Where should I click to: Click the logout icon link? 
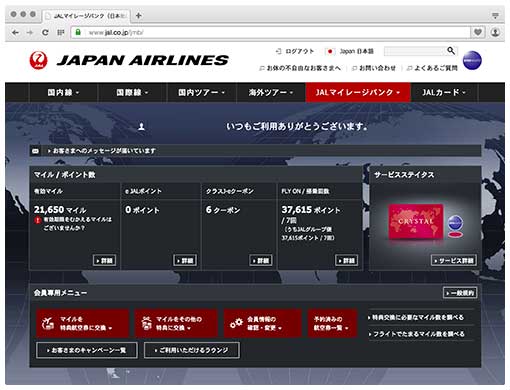(295, 51)
